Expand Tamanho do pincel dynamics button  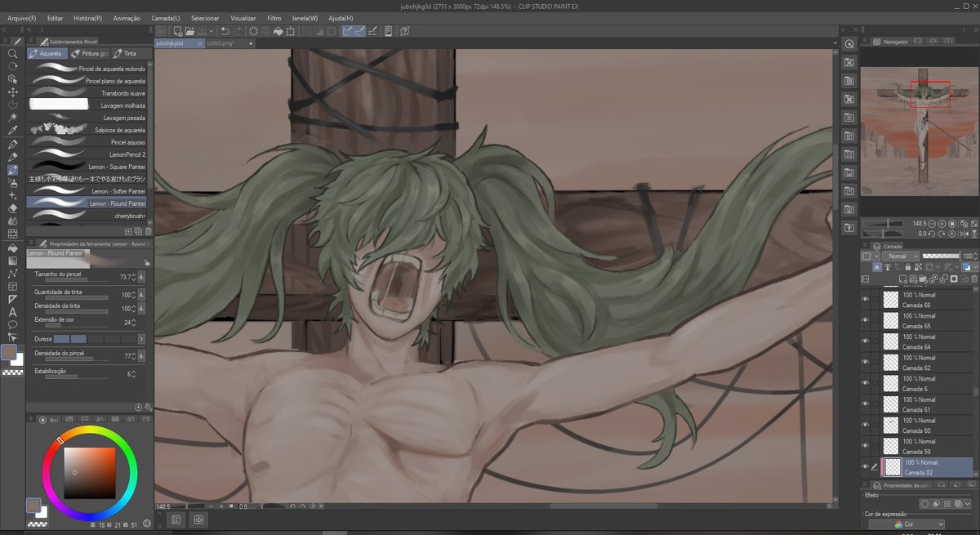[x=141, y=277]
